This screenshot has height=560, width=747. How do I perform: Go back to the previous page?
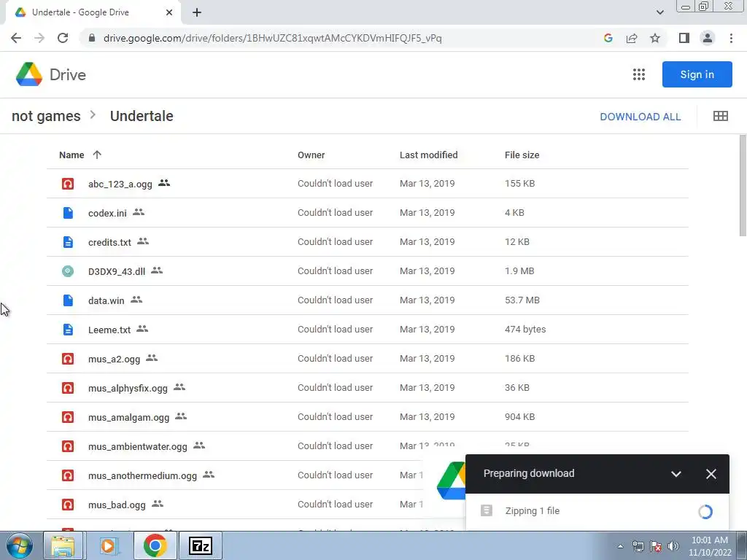pyautogui.click(x=16, y=38)
